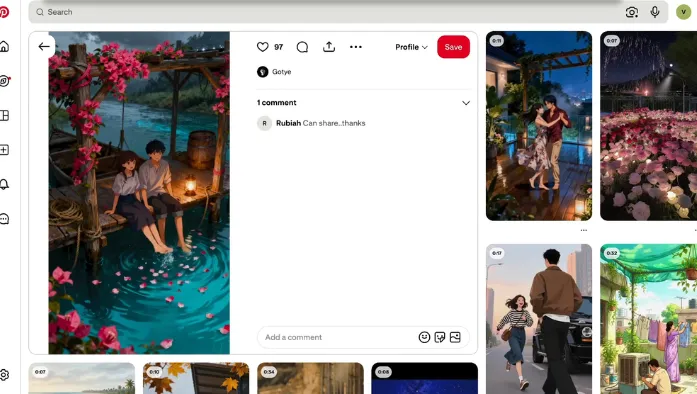Click the red Save button
The width and height of the screenshot is (697, 394).
(x=453, y=47)
